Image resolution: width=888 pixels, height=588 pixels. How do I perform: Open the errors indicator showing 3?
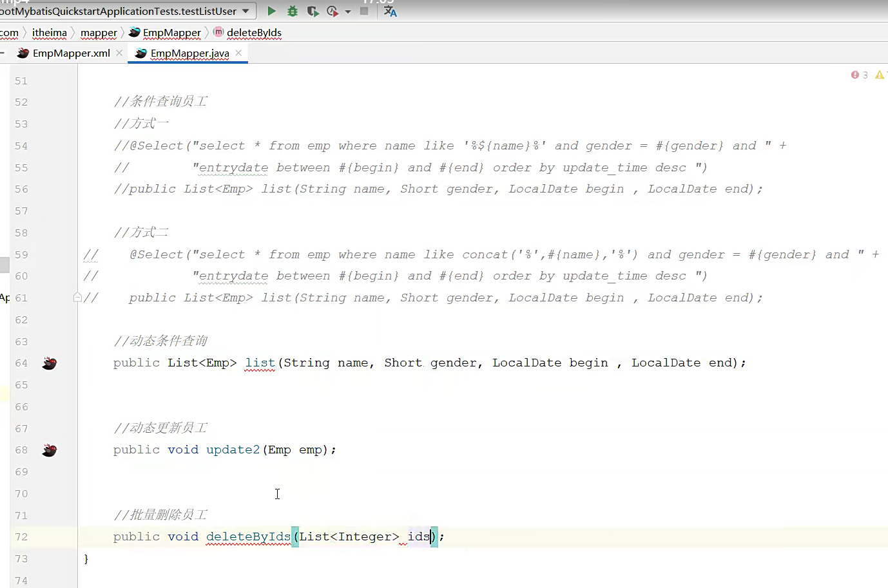click(859, 75)
